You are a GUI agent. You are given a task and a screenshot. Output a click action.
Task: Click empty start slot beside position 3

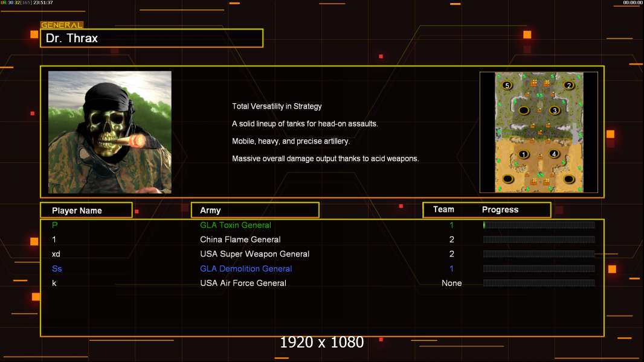click(x=524, y=110)
